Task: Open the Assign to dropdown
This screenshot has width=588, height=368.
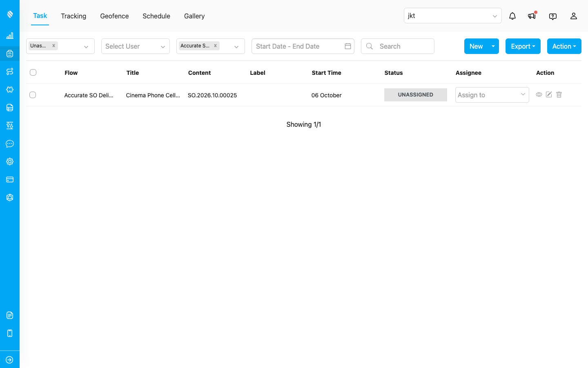Action: [x=492, y=95]
